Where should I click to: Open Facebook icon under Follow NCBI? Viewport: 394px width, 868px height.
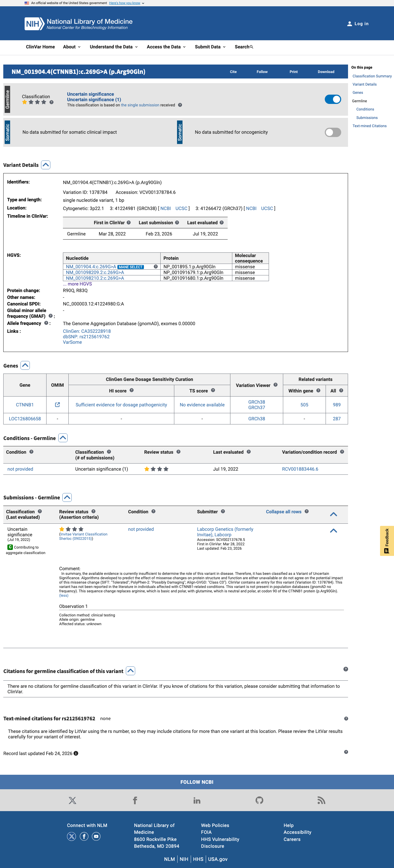click(x=135, y=800)
